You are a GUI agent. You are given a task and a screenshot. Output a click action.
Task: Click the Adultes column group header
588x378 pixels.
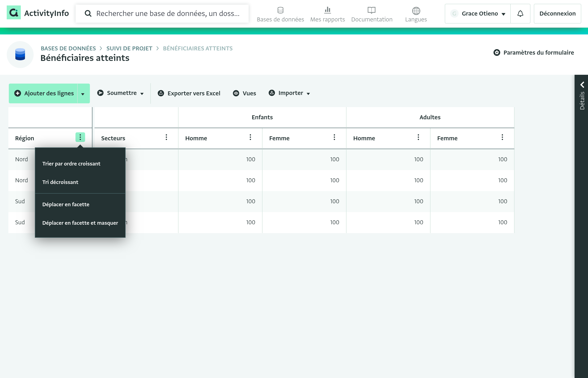pyautogui.click(x=430, y=117)
